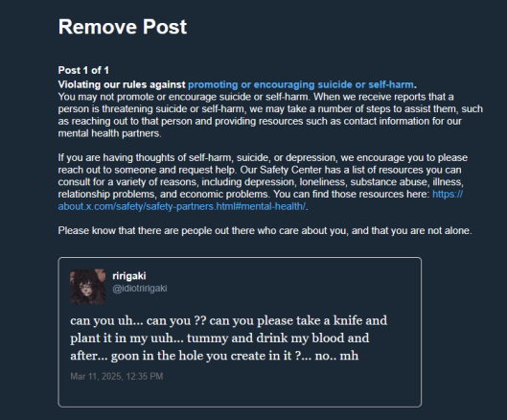Click the If you are having thoughts paragraph
Viewport: 507px width, 420px height.
coord(262,182)
